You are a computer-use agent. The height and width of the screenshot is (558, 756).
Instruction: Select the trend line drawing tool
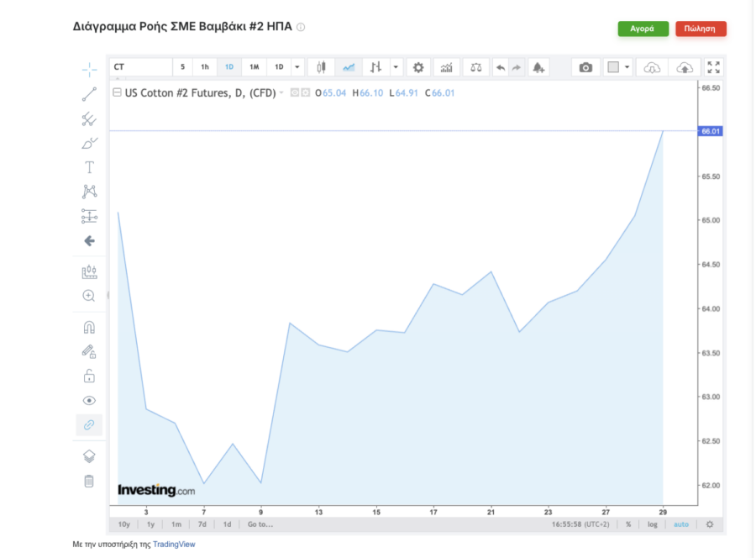tap(89, 94)
